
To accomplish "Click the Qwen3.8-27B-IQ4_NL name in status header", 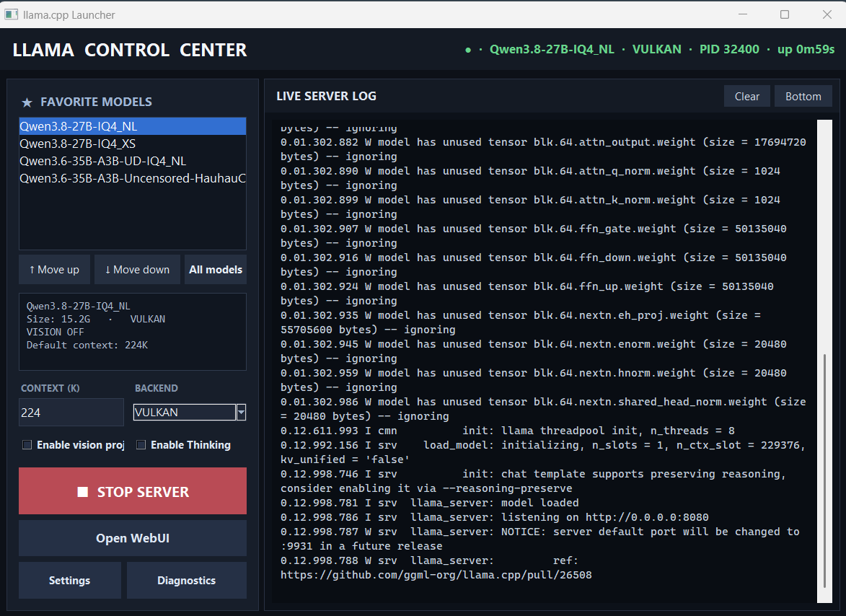I will 552,50.
